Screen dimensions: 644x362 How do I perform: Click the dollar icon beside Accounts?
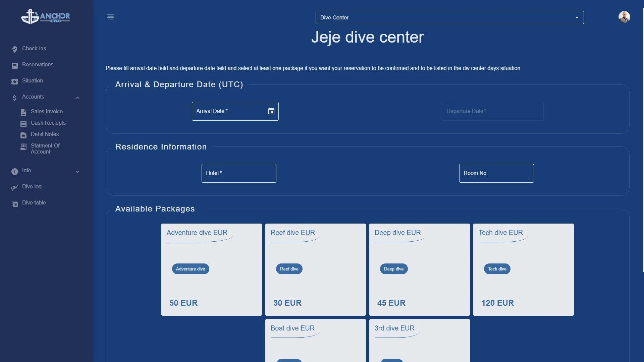coord(14,98)
